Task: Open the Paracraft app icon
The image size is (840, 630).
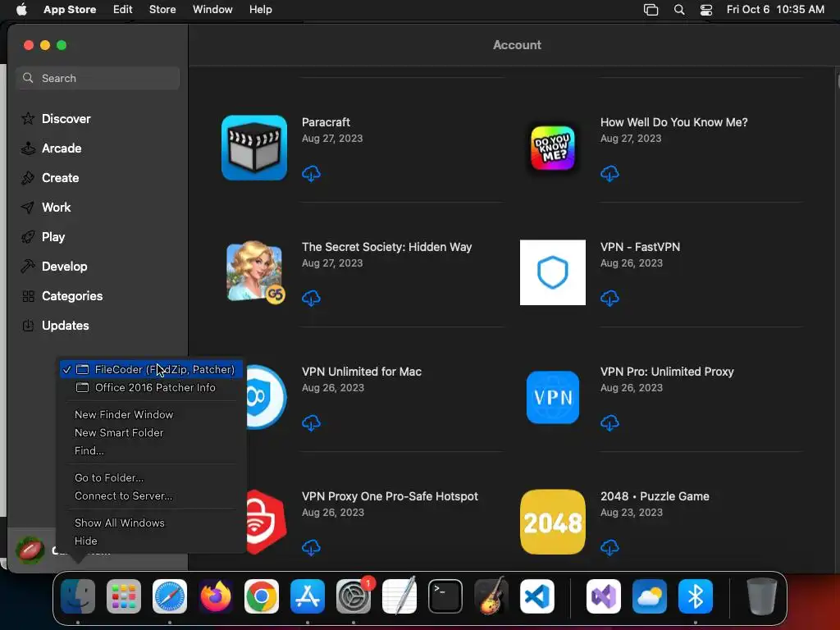Action: (x=254, y=148)
